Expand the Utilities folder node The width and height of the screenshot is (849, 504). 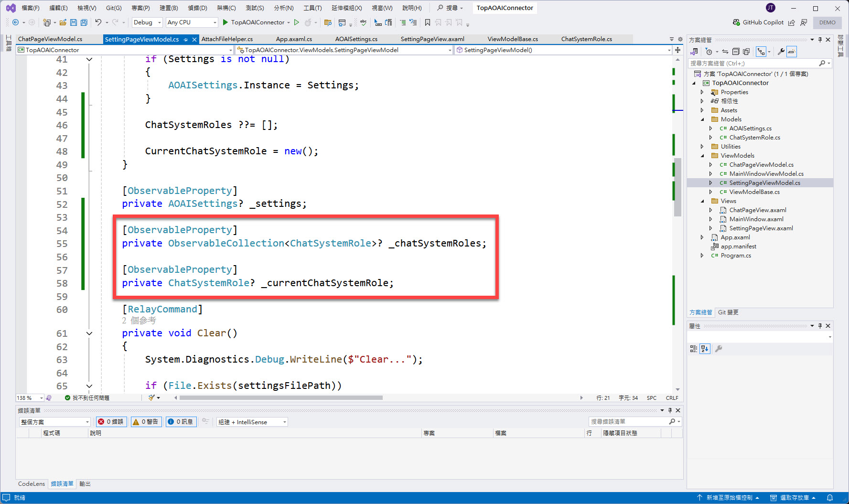[702, 147]
